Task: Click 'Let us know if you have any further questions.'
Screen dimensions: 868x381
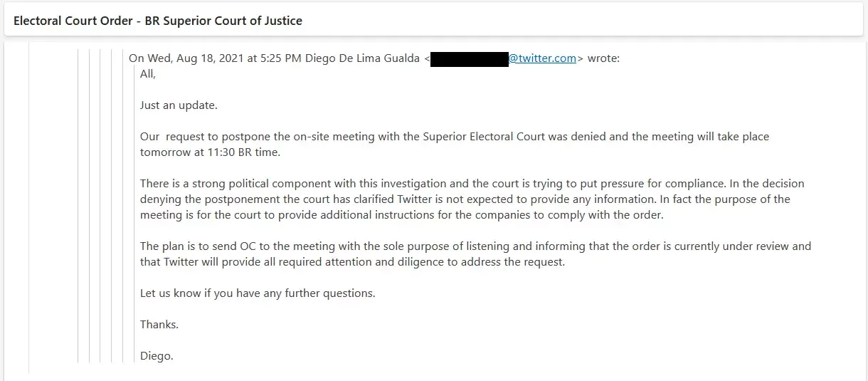Action: pos(258,293)
